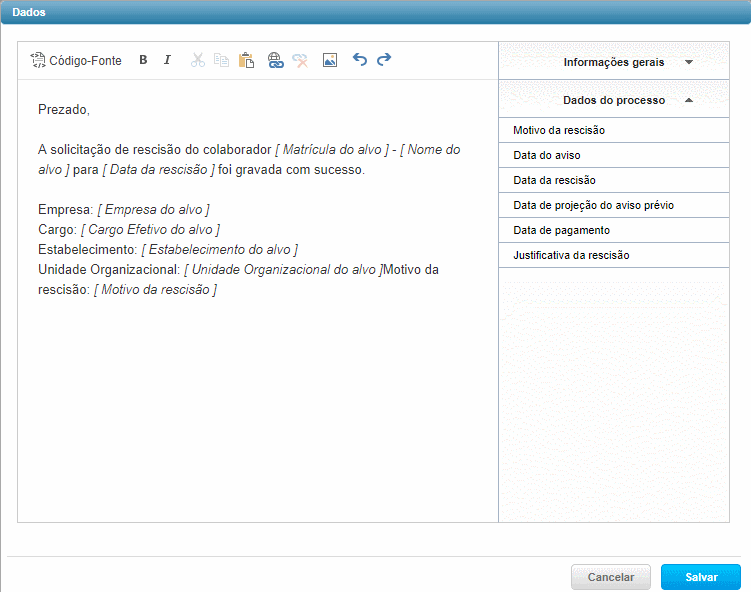751x592 pixels.
Task: Click the Cancelar button
Action: tap(610, 577)
